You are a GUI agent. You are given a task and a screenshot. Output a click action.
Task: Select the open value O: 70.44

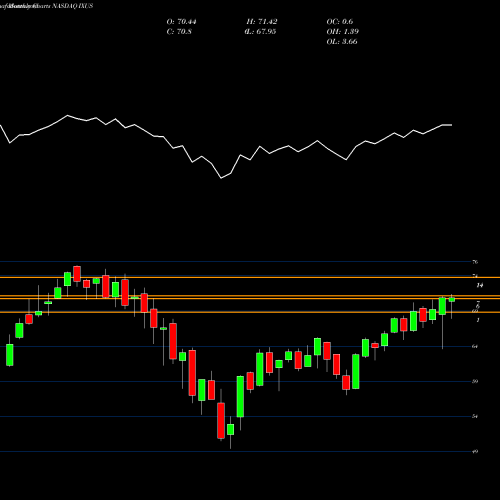(x=181, y=22)
